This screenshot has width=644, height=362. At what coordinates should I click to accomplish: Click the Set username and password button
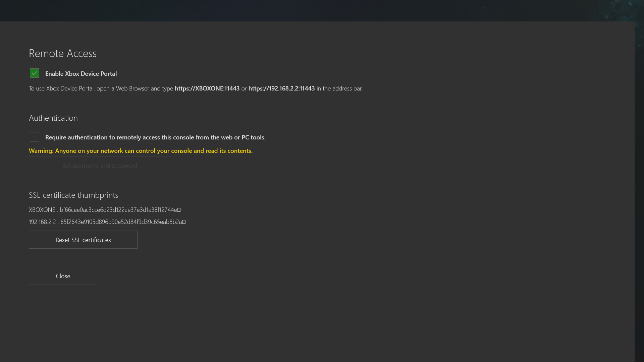click(x=100, y=166)
